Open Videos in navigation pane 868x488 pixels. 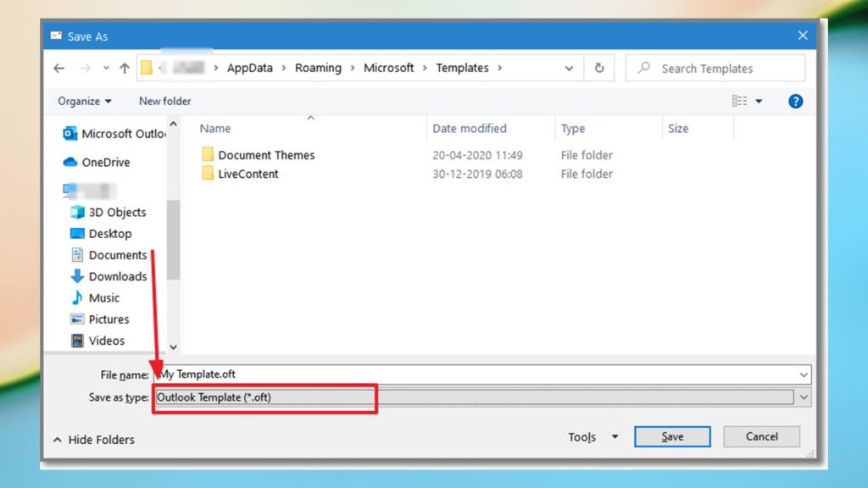[x=98, y=341]
